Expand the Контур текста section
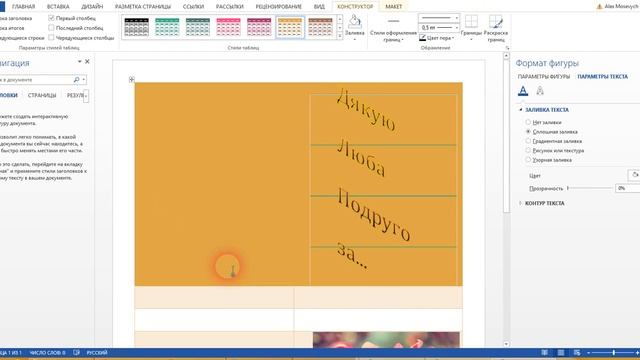The width and height of the screenshot is (640, 360). (x=520, y=203)
